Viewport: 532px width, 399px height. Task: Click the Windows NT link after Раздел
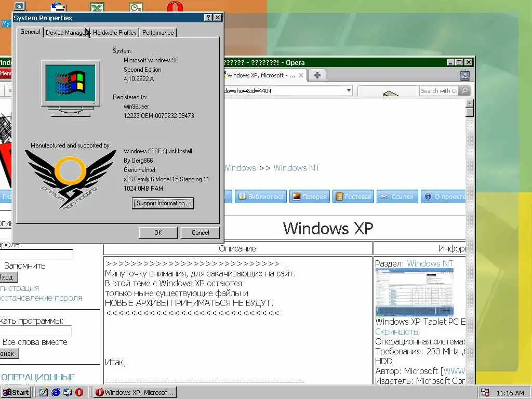pos(430,263)
